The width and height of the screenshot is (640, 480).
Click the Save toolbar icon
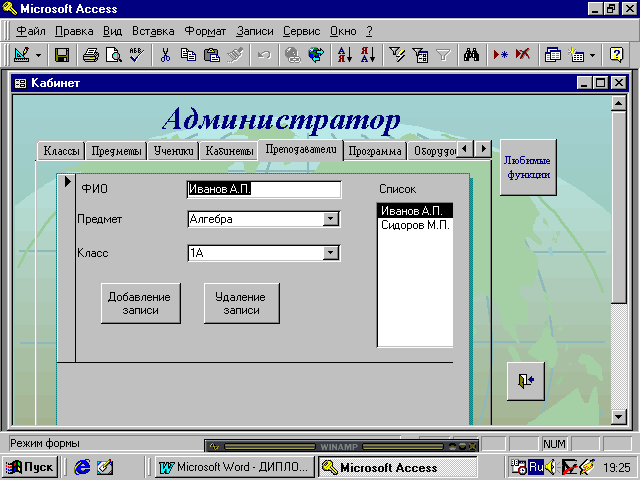click(x=62, y=55)
